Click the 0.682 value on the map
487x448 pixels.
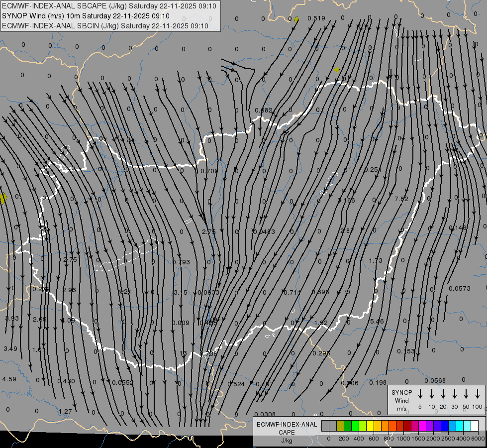click(263, 111)
